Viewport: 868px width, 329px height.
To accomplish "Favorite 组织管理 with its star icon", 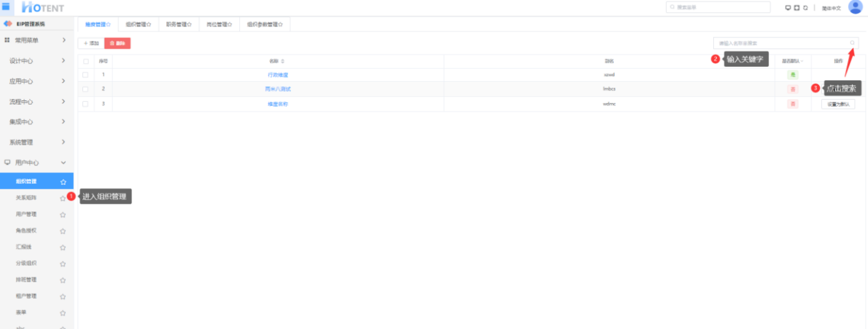I will point(63,182).
